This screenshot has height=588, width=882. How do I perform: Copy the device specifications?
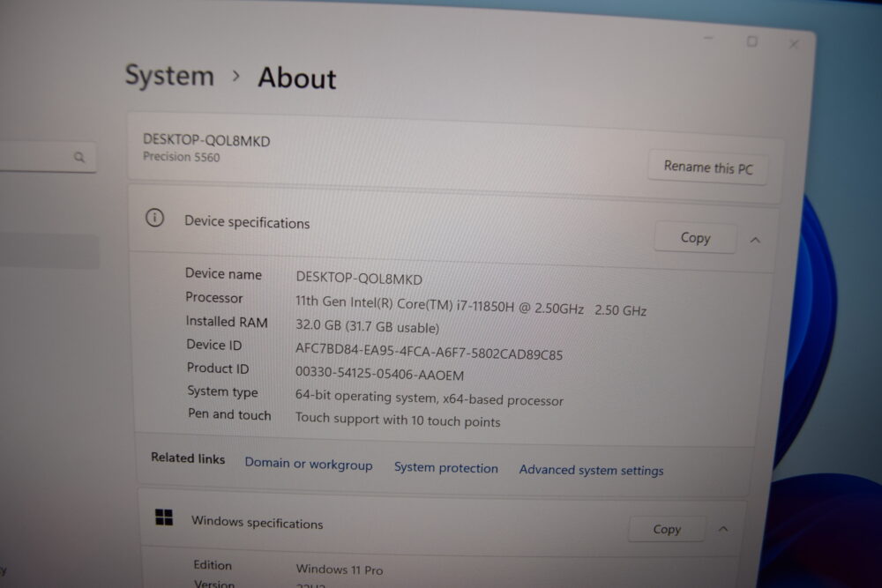pos(695,238)
